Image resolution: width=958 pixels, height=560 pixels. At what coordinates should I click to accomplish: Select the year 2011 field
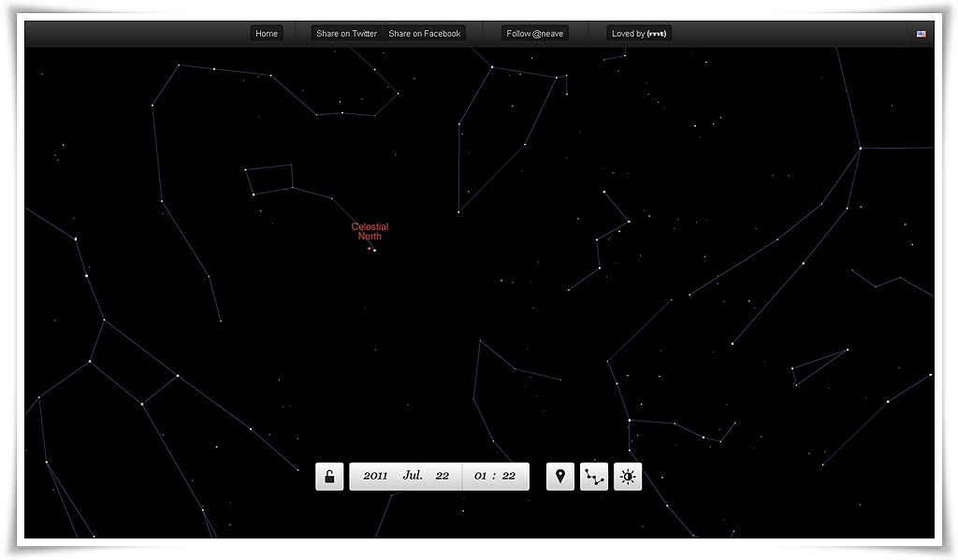375,476
